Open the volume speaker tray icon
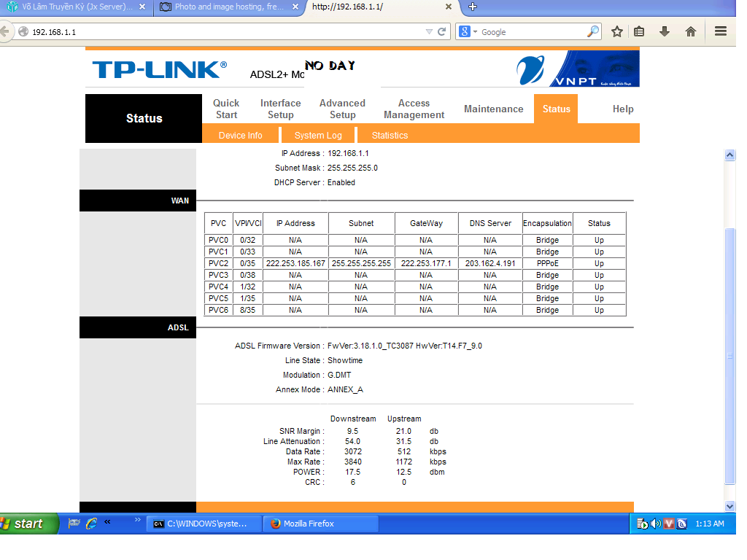747x560 pixels. tap(656, 524)
